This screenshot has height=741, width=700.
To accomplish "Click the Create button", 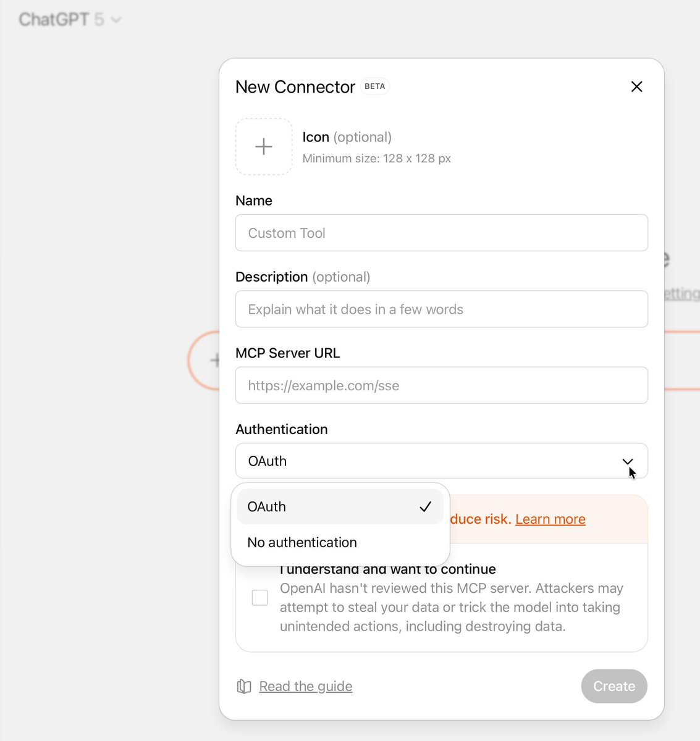I will [x=614, y=686].
